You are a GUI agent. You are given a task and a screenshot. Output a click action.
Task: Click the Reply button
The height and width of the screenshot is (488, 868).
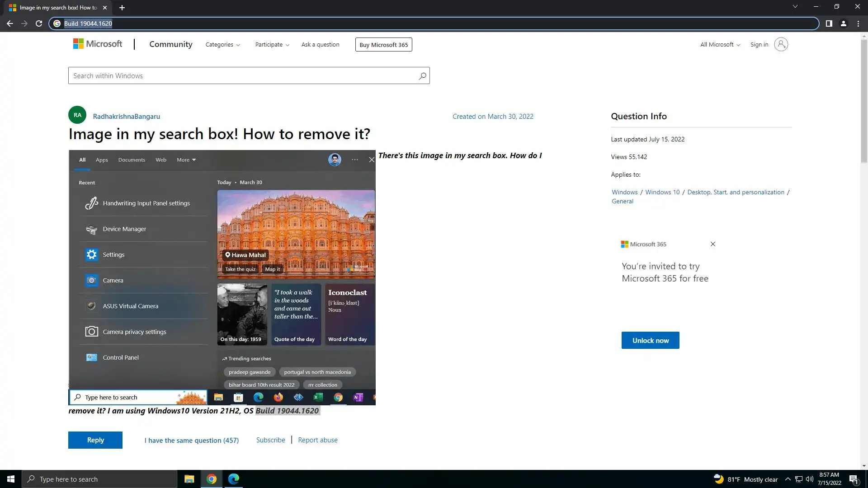click(x=95, y=440)
